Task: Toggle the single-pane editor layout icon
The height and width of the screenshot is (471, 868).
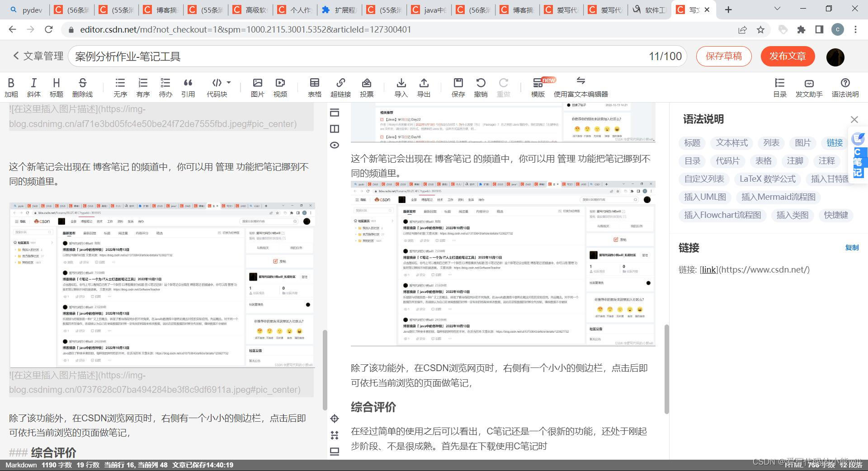Action: point(335,113)
